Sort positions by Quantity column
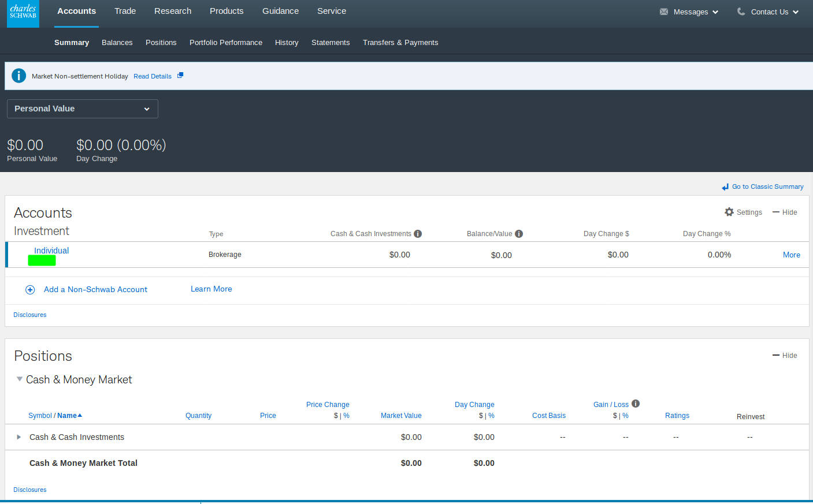Viewport: 813px width, 504px height. coord(198,416)
